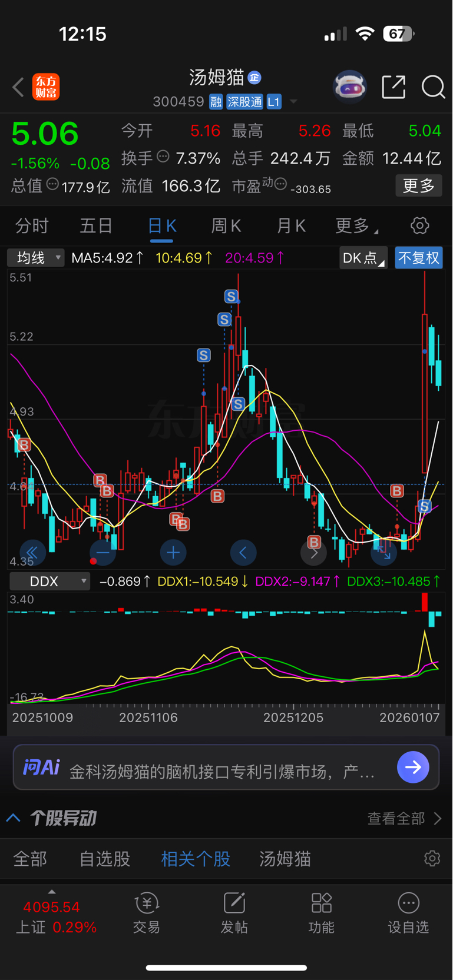
Task: Open search with the magnifier icon
Action: tap(434, 87)
